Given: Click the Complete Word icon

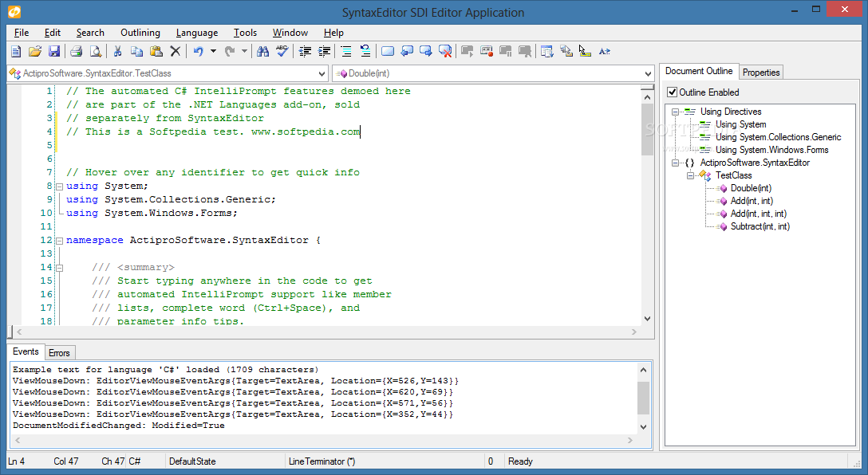Looking at the screenshot, I should [605, 52].
